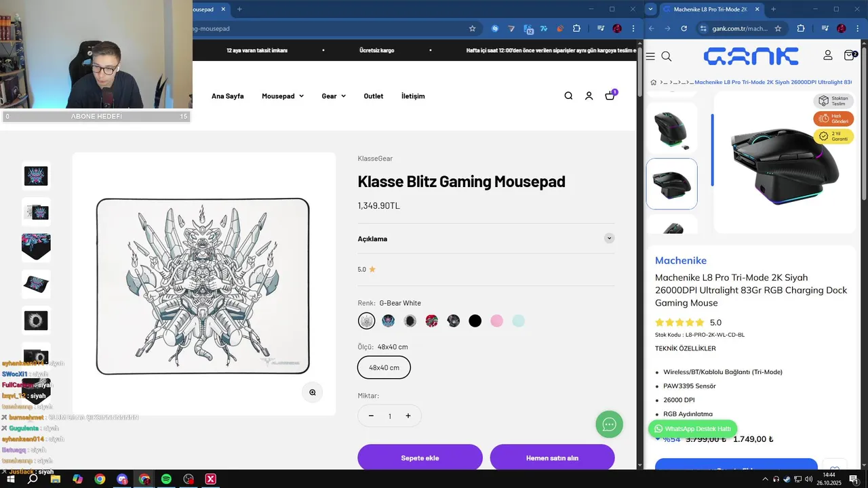868x488 pixels.
Task: Select the blue patterned color swatch
Action: (x=389, y=321)
